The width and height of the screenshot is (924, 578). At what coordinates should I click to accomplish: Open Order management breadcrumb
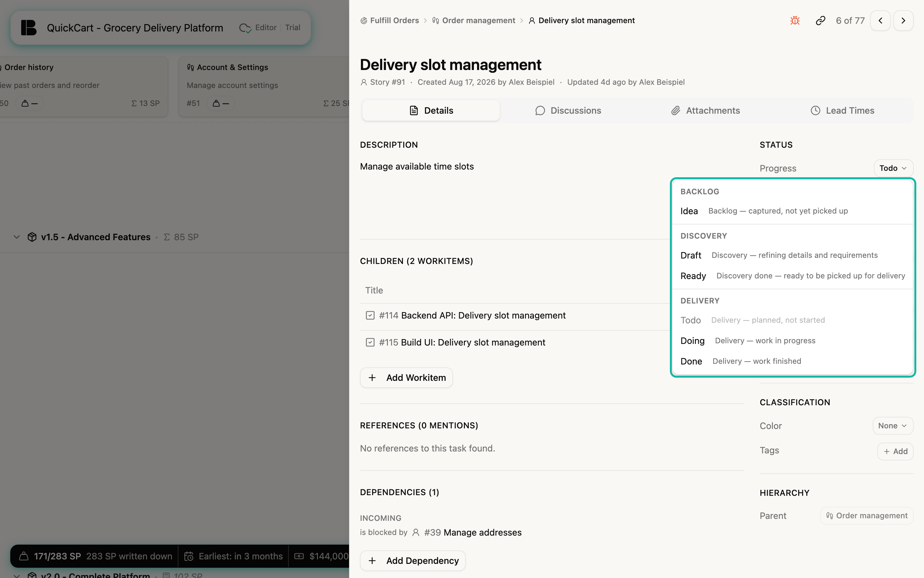(x=474, y=20)
